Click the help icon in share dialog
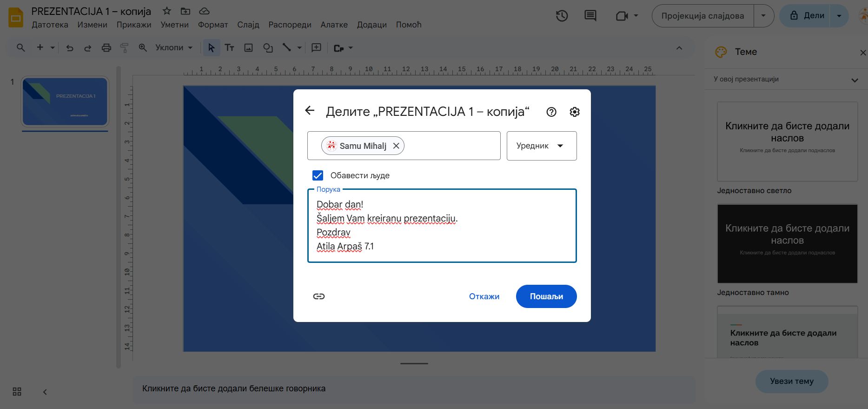This screenshot has height=409, width=868. point(551,112)
